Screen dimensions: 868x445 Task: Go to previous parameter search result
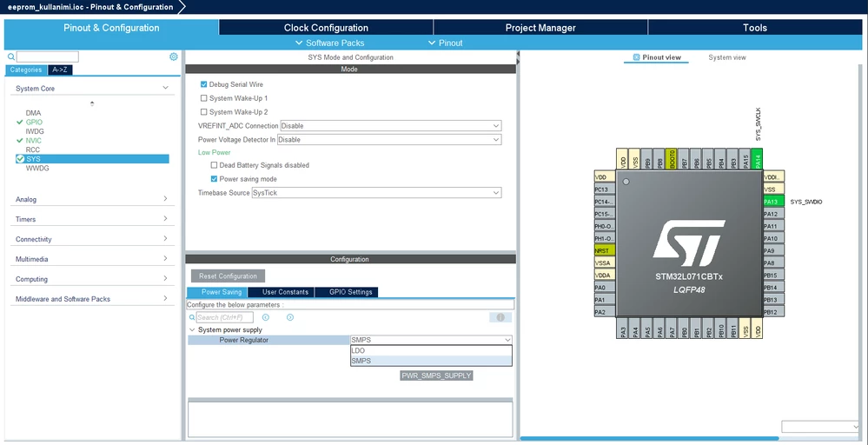[x=266, y=318]
